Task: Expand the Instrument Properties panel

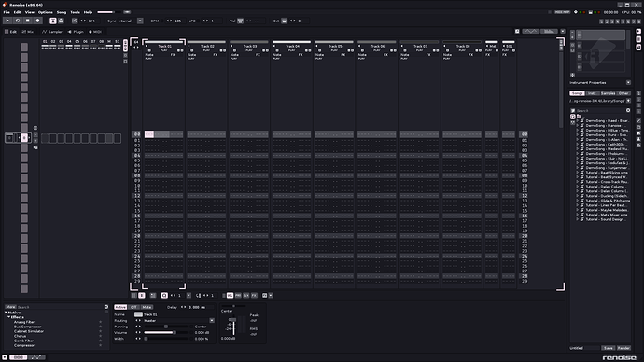Action: pyautogui.click(x=628, y=82)
